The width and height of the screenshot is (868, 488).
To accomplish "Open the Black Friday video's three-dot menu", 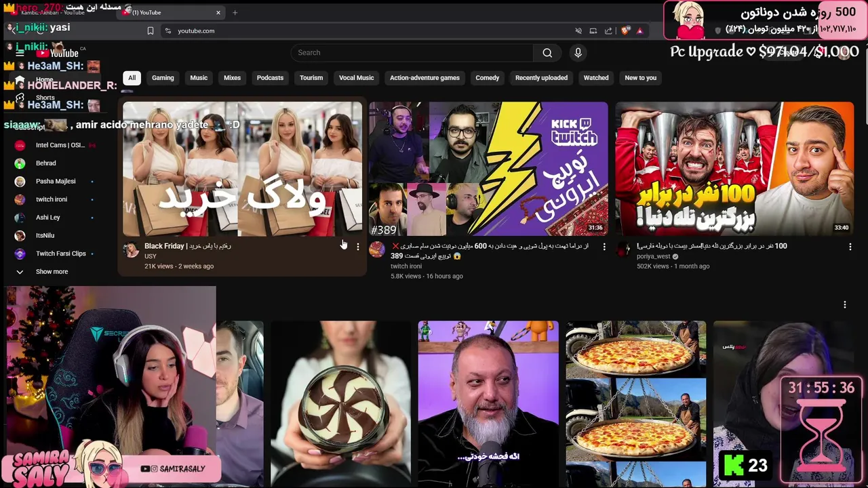I will click(x=358, y=247).
